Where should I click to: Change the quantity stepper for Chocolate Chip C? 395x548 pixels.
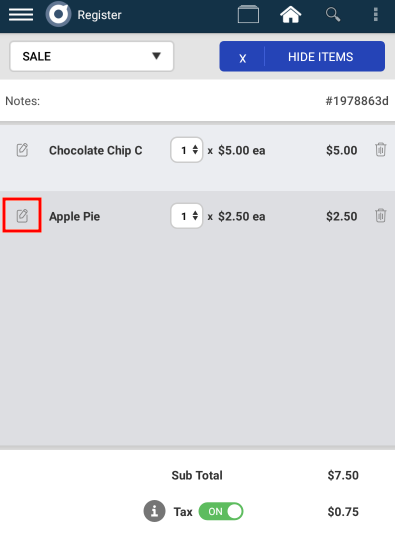point(187,150)
